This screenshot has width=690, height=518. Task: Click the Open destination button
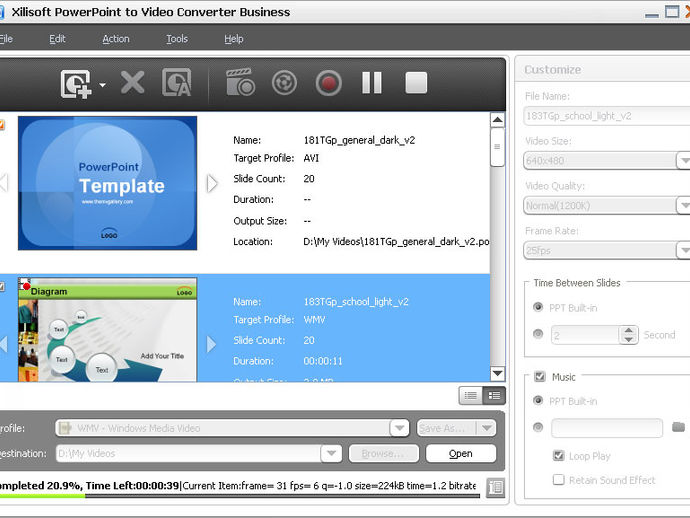pyautogui.click(x=461, y=453)
